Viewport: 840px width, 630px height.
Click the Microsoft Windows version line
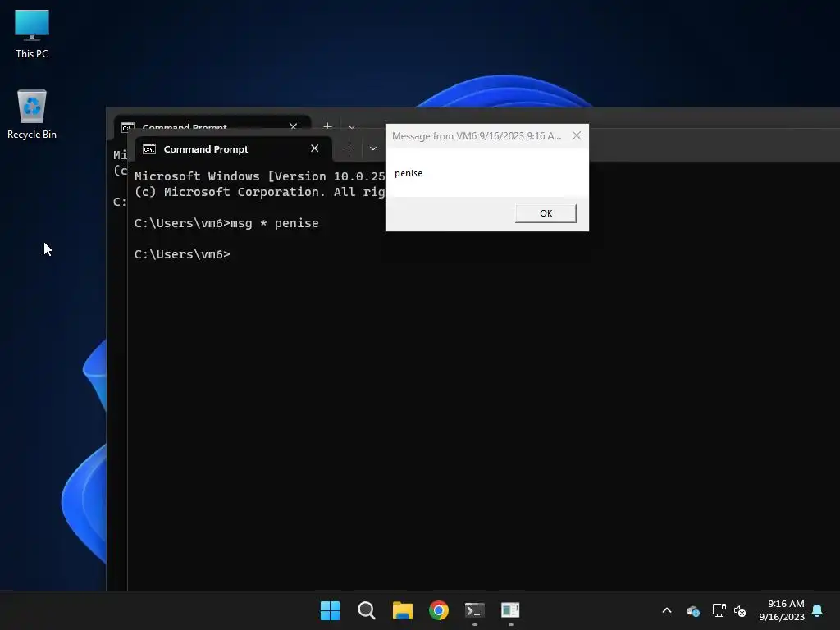[260, 176]
